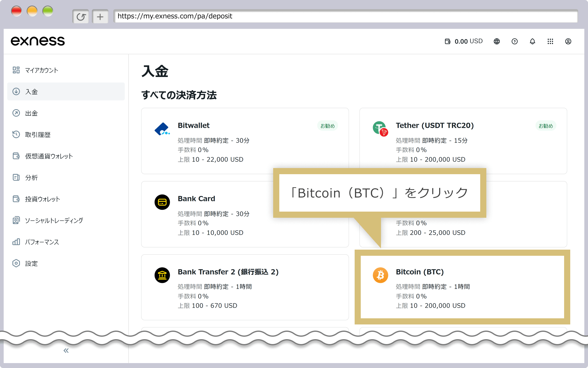
Task: Open the wallet balance icon
Action: (447, 41)
